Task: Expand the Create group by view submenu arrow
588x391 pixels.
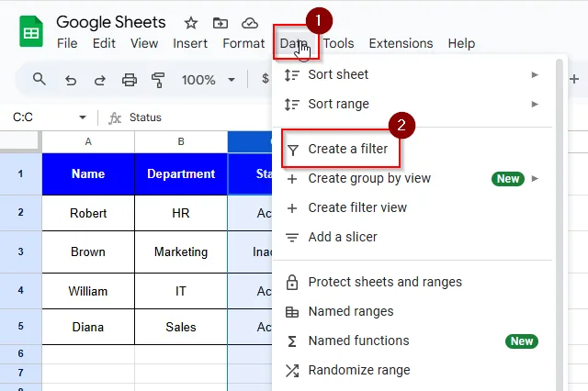Action: (535, 179)
